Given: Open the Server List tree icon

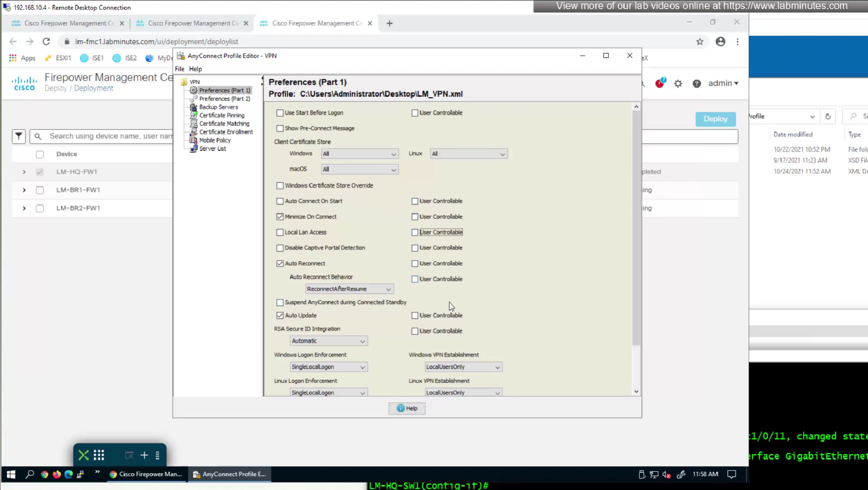Looking at the screenshot, I should (x=194, y=149).
